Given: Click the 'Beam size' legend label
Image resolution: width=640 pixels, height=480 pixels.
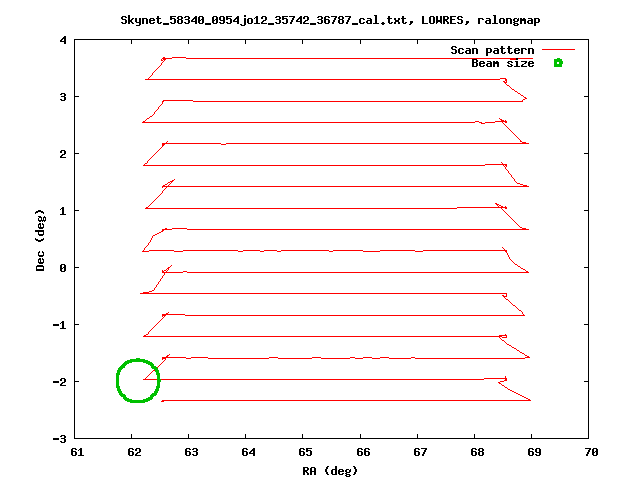Looking at the screenshot, I should click(503, 63).
